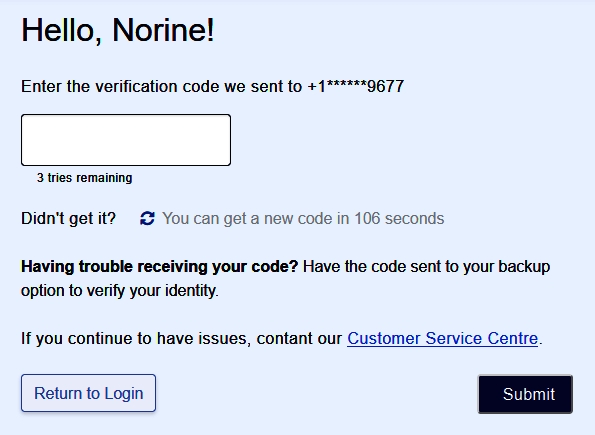Click the word "Centre" in the support link
The height and width of the screenshot is (435, 595).
(x=513, y=338)
